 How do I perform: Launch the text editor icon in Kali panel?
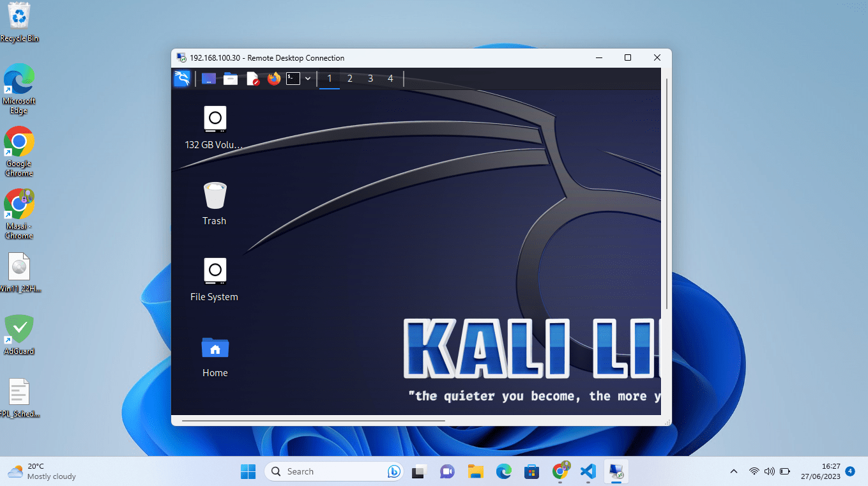tap(253, 79)
